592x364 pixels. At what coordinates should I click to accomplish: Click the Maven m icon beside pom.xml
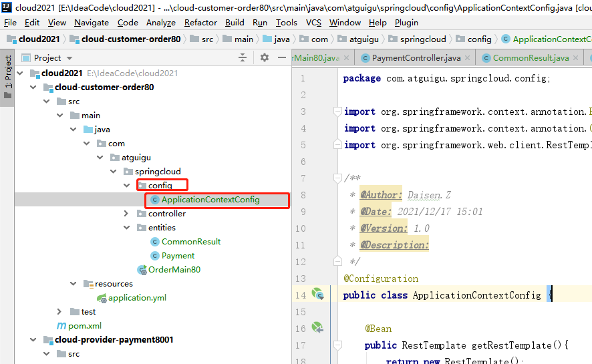[61, 325]
